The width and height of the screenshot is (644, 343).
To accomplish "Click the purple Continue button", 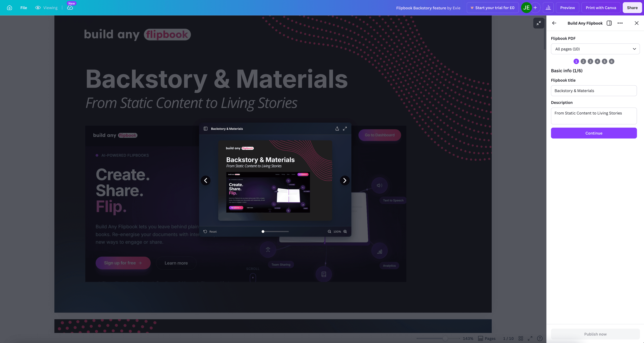I will [x=594, y=133].
